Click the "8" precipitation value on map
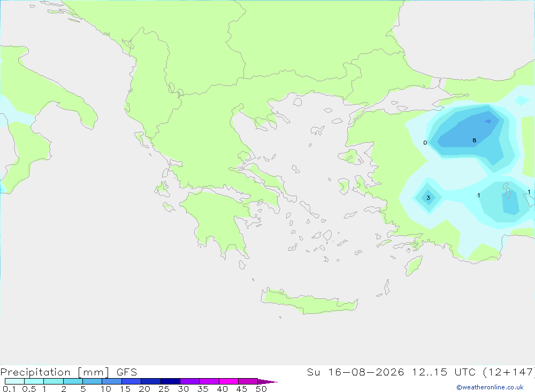The height and width of the screenshot is (392, 535). (x=474, y=140)
